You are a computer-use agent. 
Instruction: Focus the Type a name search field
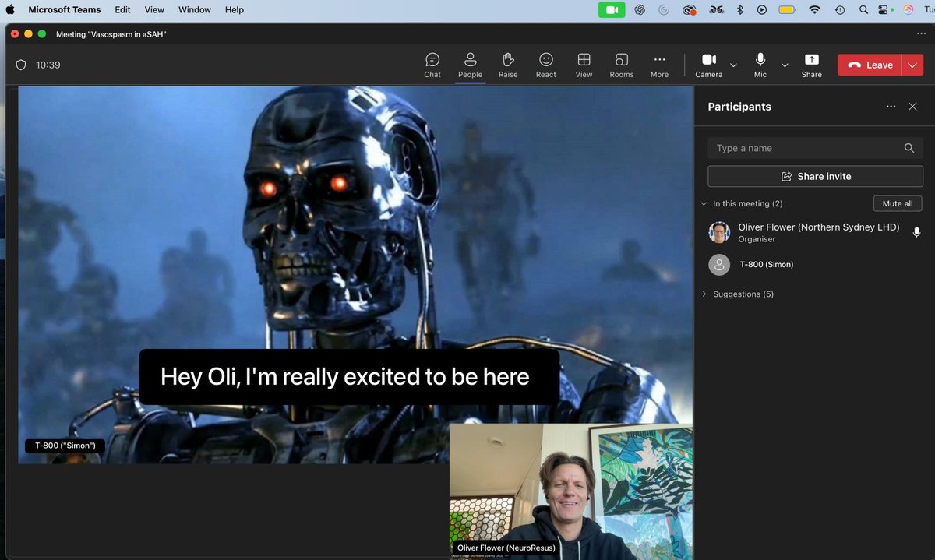click(815, 148)
